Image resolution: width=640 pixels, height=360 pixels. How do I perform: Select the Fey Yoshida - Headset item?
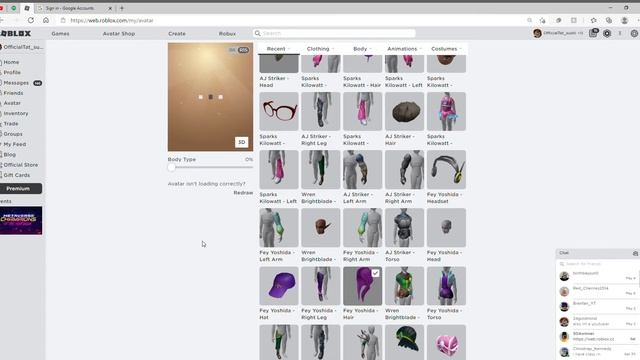tap(446, 169)
